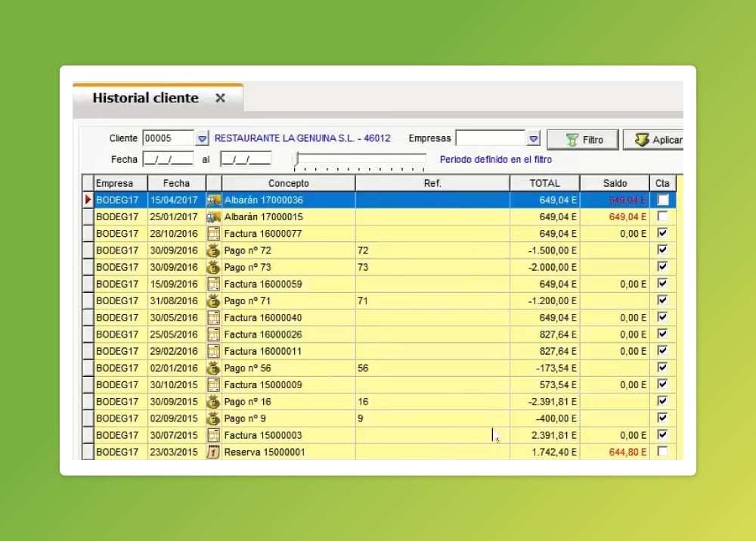
Task: Click the reservation icon beside Reserva 15000001
Action: tap(213, 452)
